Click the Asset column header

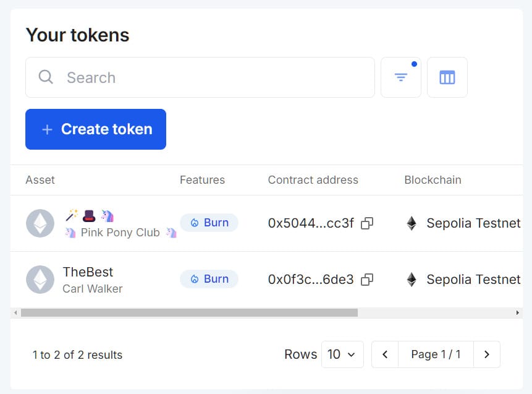click(40, 180)
